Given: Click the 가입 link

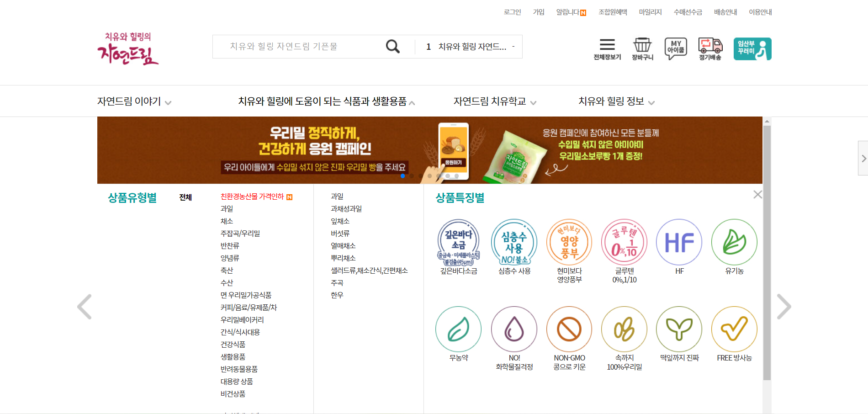Looking at the screenshot, I should (539, 12).
